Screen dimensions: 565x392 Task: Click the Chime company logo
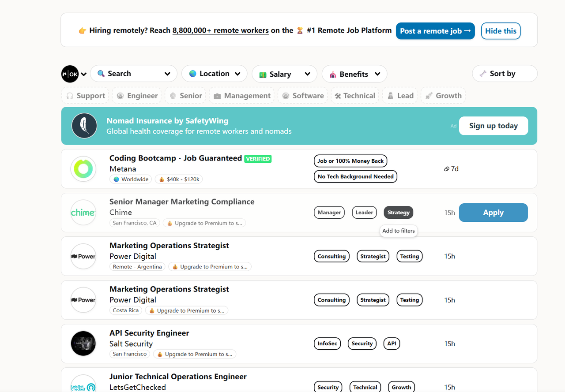click(83, 213)
